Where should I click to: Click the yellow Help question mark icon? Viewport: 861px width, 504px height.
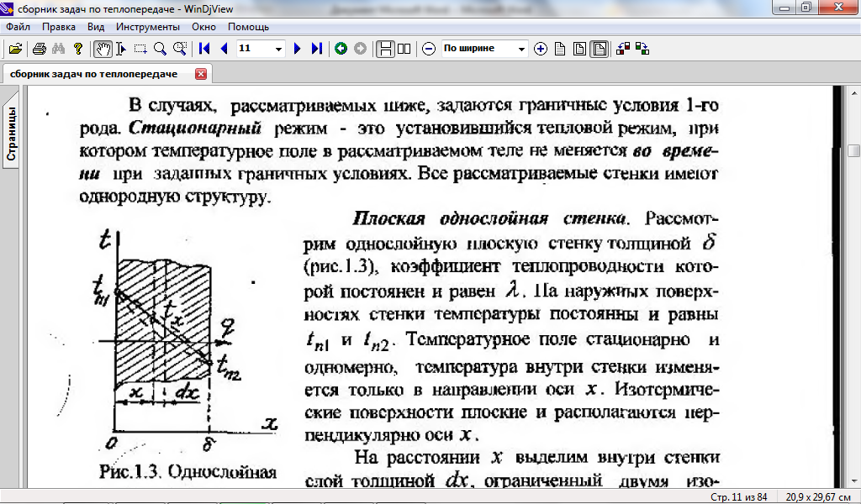point(78,49)
